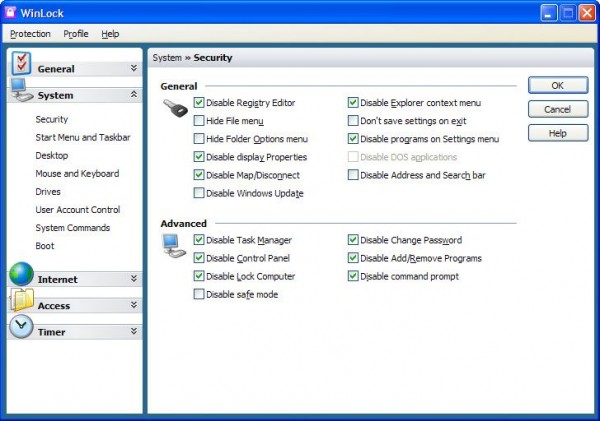Screen dimensions: 600x421
Task: Click the General checklist icon in sidebar
Action: coord(21,63)
